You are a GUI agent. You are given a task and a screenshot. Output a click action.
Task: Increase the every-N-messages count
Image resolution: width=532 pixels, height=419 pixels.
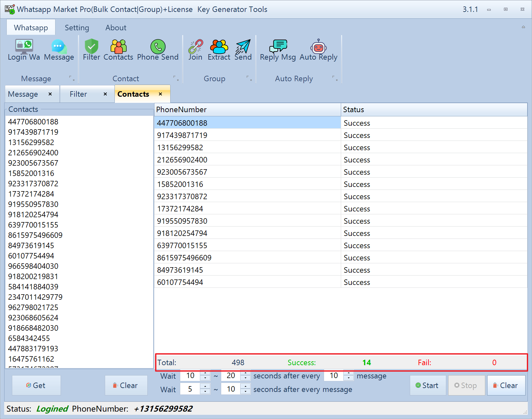click(x=349, y=373)
